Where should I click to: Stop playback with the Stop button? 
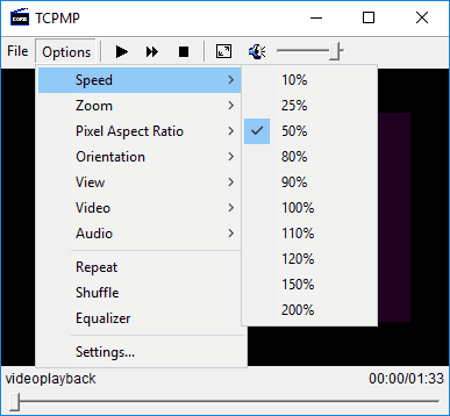tap(184, 52)
